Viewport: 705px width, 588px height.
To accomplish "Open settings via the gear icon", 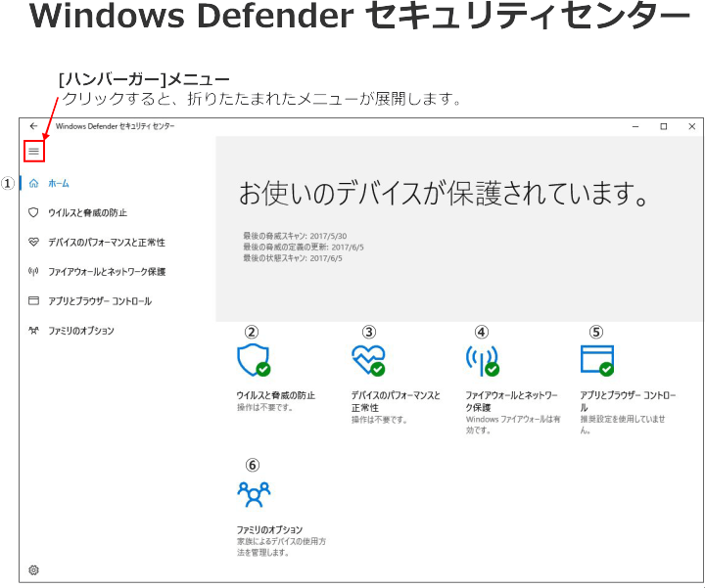I will coord(33,570).
